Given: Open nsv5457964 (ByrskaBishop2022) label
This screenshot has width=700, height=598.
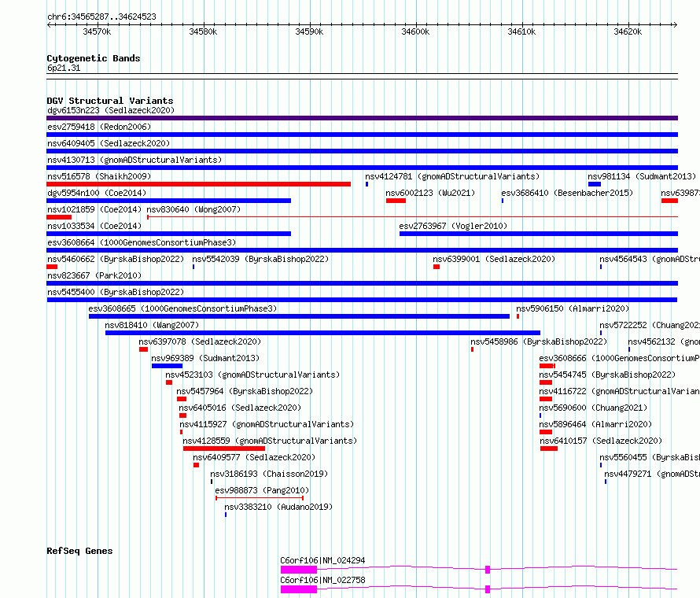Looking at the screenshot, I should coord(245,391).
